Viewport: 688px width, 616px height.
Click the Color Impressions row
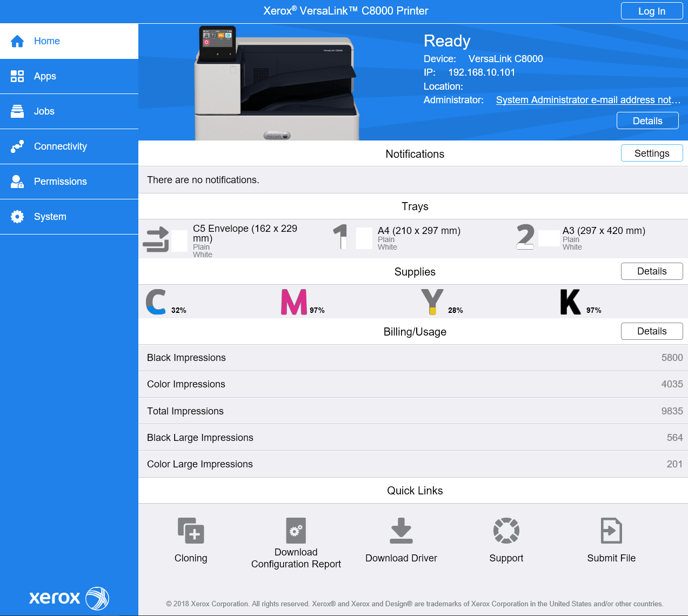tap(413, 384)
